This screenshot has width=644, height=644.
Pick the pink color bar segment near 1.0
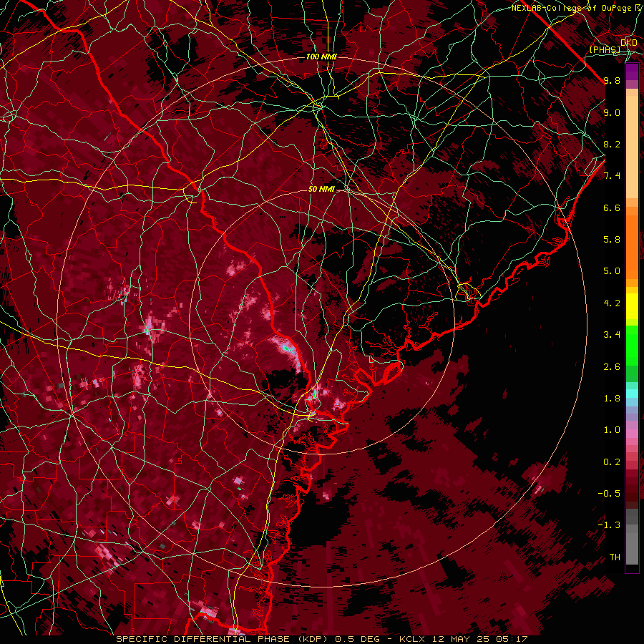(632, 432)
